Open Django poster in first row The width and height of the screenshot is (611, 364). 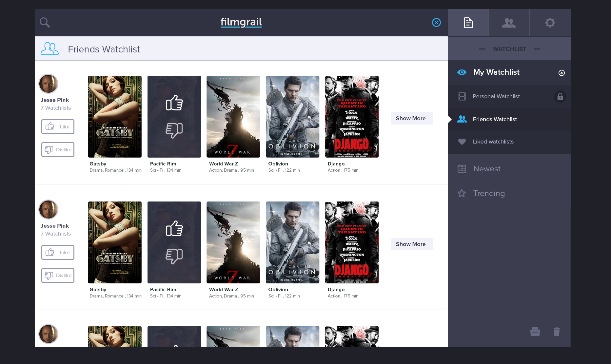[352, 117]
